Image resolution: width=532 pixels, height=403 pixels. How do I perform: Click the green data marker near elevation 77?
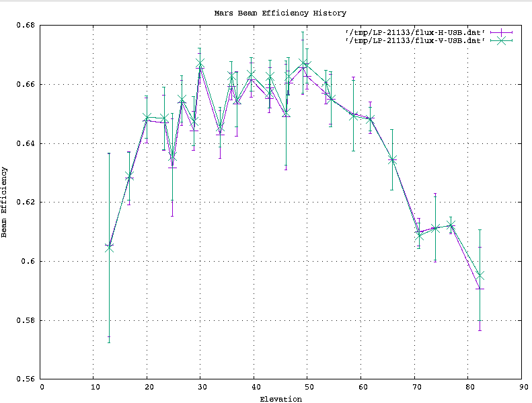coord(451,225)
